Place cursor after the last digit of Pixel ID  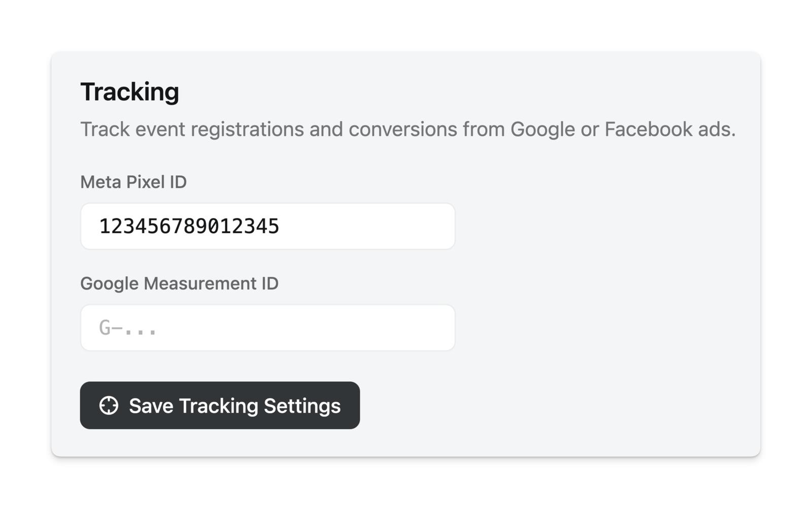click(280, 227)
